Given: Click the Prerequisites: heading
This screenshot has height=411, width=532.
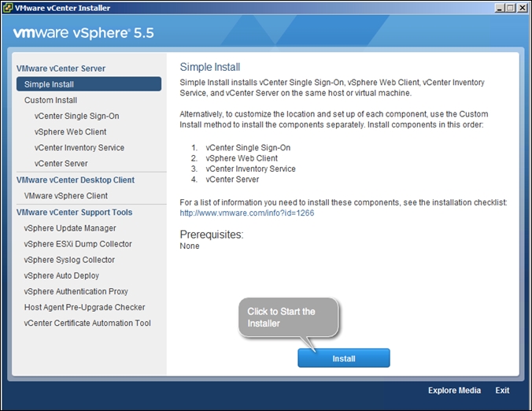Looking at the screenshot, I should [212, 235].
